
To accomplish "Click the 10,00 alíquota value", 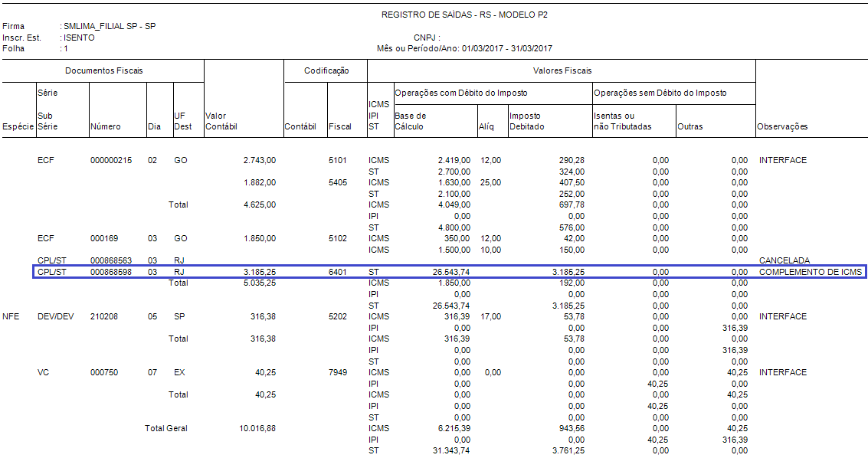I will pyautogui.click(x=490, y=250).
